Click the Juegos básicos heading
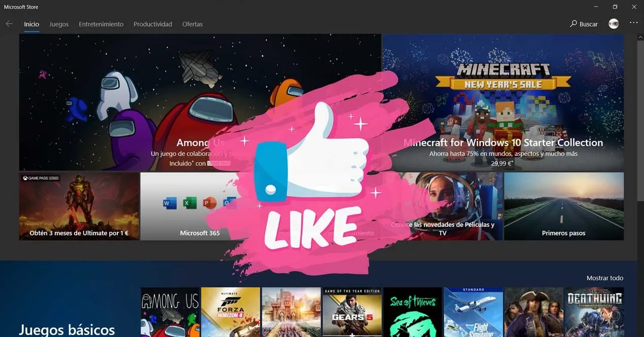Viewport: 644px width, 337px height. pos(67,329)
